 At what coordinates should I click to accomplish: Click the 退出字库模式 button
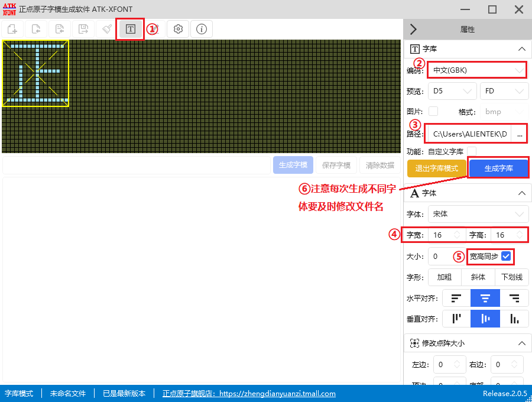point(436,168)
